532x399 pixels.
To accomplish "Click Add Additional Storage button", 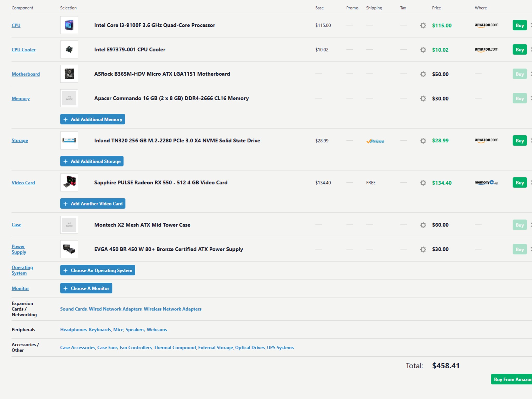I will click(92, 161).
